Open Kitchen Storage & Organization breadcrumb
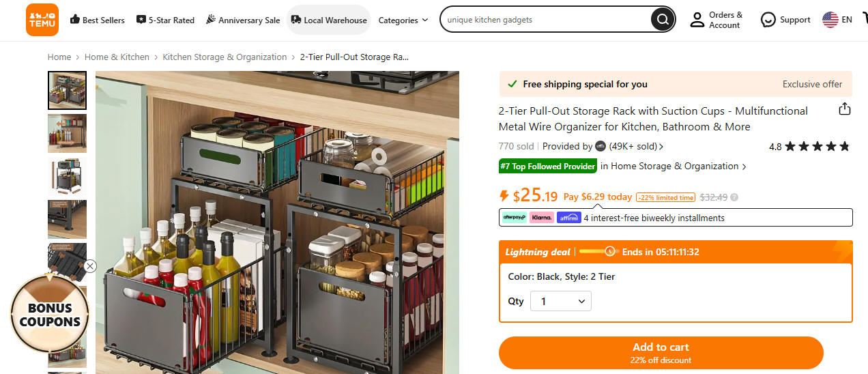This screenshot has height=374, width=868. (x=225, y=57)
